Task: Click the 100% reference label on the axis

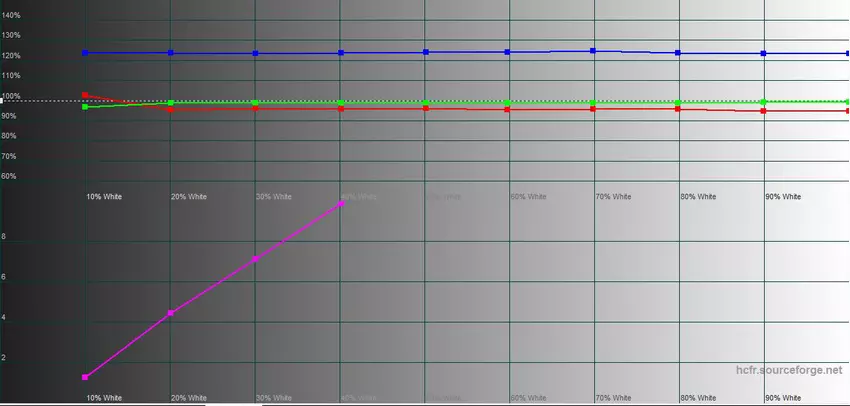Action: coord(11,96)
